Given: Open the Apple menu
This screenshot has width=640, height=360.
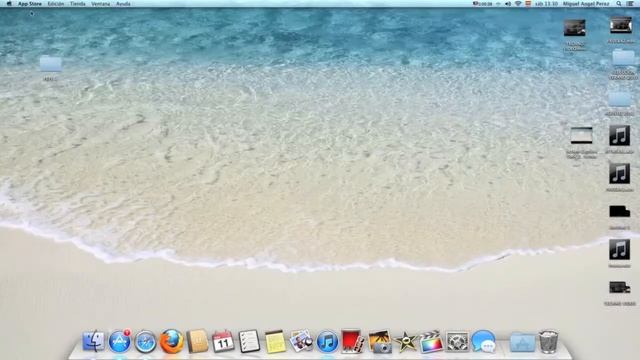Looking at the screenshot, I should click(9, 4).
